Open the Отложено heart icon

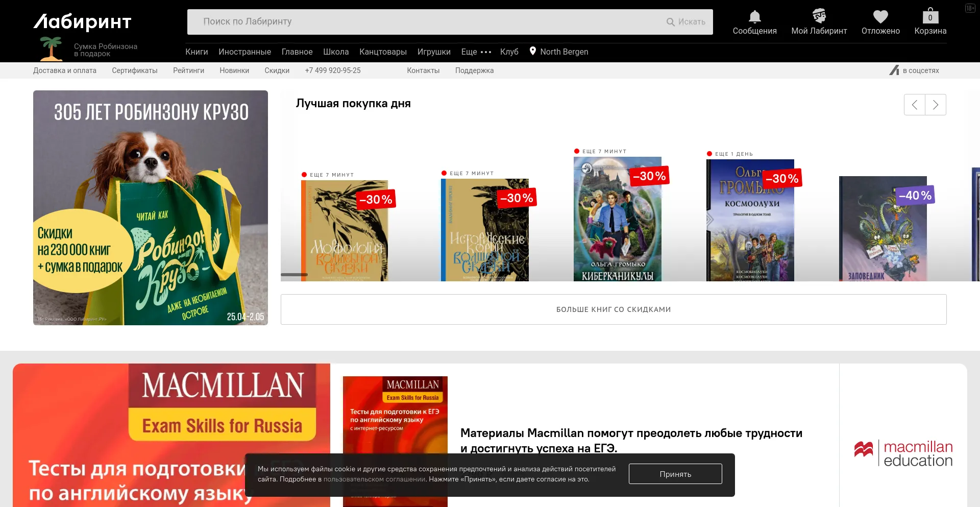[x=880, y=17]
